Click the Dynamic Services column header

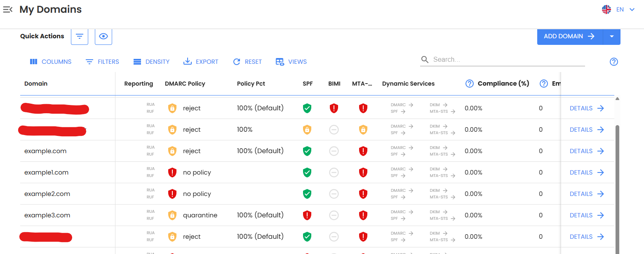(x=408, y=84)
